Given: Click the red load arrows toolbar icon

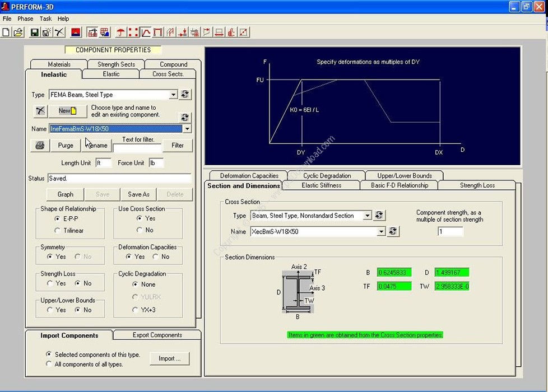Looking at the screenshot, I should [183, 32].
